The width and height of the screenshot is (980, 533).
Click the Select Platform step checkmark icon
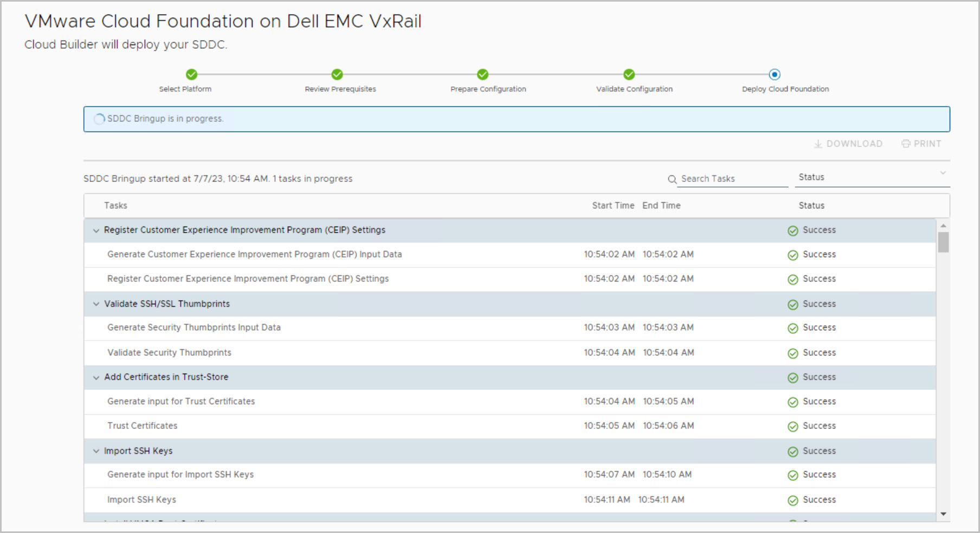tap(191, 74)
